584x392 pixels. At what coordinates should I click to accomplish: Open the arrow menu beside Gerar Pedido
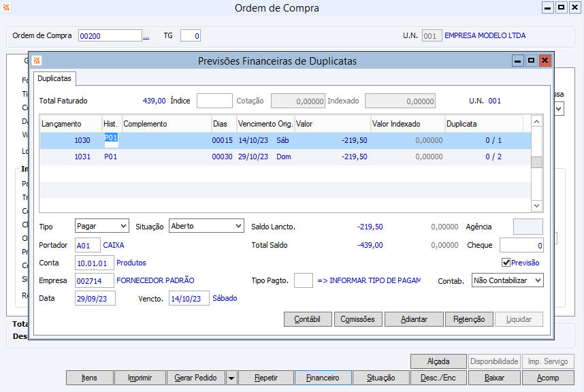231,378
